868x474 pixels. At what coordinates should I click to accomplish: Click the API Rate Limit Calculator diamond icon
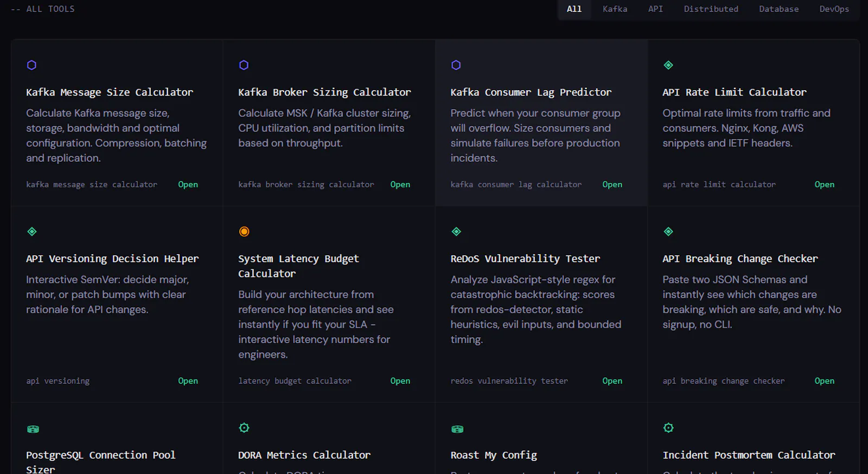[668, 65]
